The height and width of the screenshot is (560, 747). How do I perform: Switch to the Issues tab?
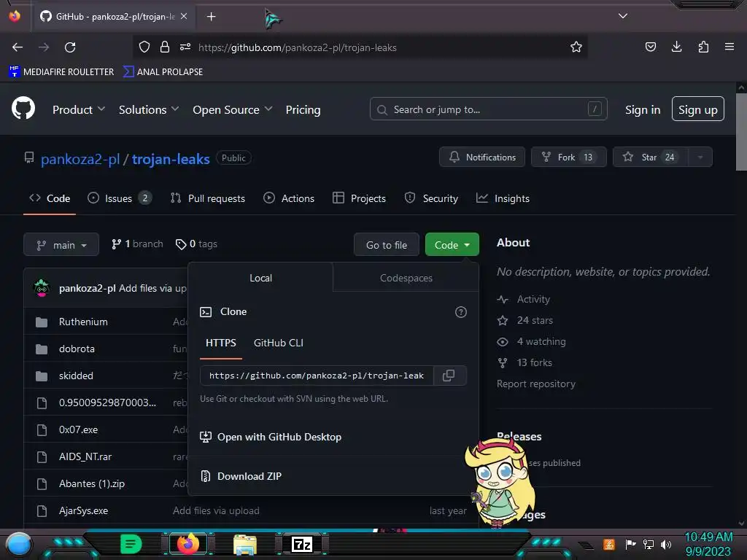tap(120, 198)
